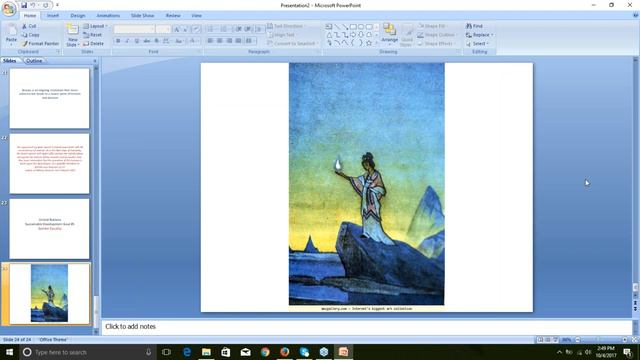Open the Columns dropdown
Screen dimensions: 640x360
click(x=249, y=41)
